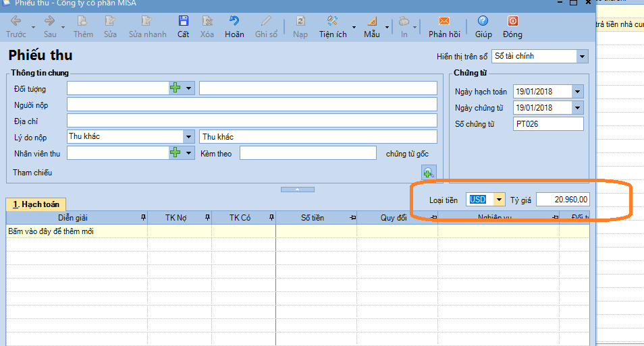Edit the Thu khác reason description field

point(318,137)
